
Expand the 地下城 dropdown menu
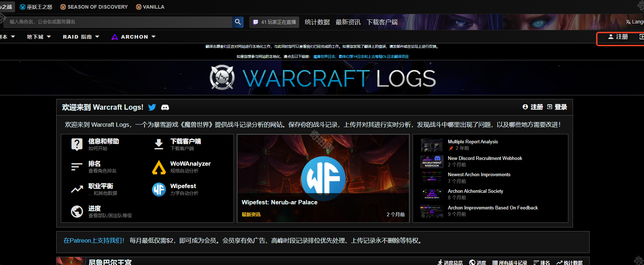[39, 37]
